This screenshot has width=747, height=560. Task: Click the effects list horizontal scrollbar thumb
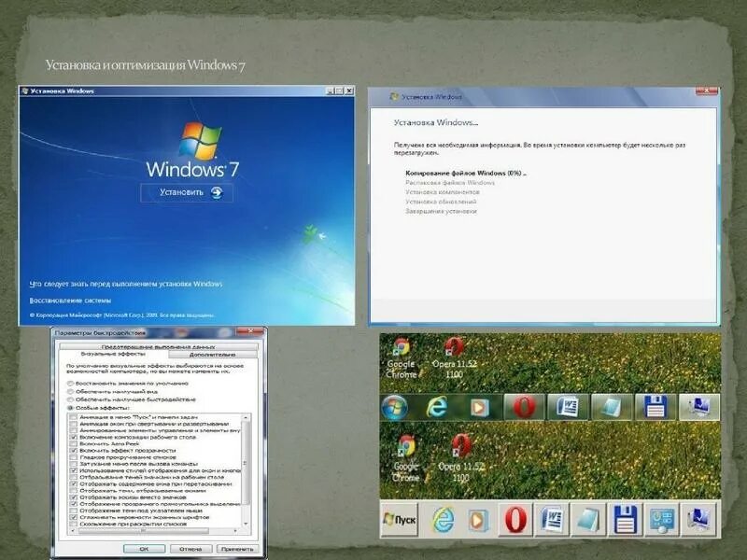coord(143,530)
